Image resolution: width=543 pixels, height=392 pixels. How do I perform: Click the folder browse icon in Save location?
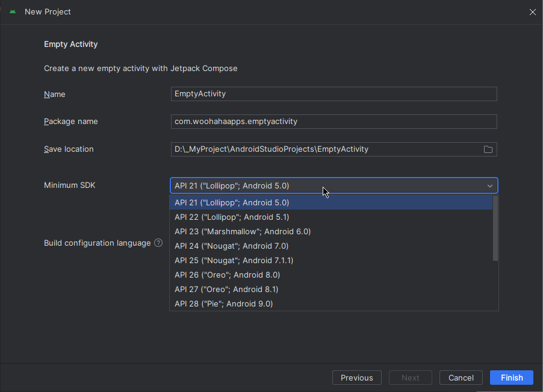[x=488, y=149]
